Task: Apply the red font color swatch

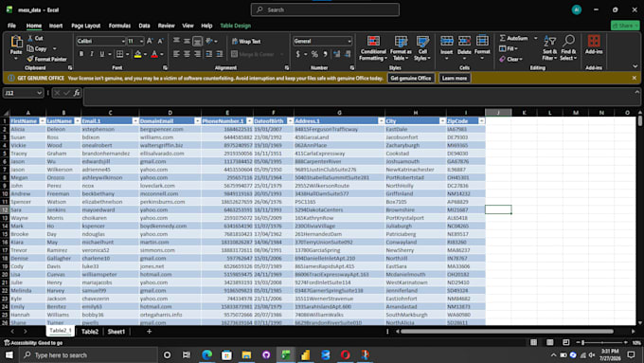Action: 154,54
